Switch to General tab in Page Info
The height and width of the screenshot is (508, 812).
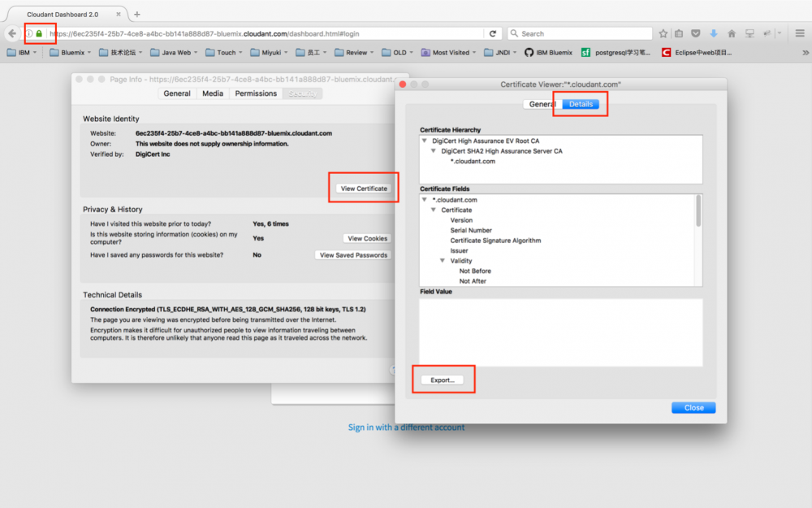pos(177,93)
